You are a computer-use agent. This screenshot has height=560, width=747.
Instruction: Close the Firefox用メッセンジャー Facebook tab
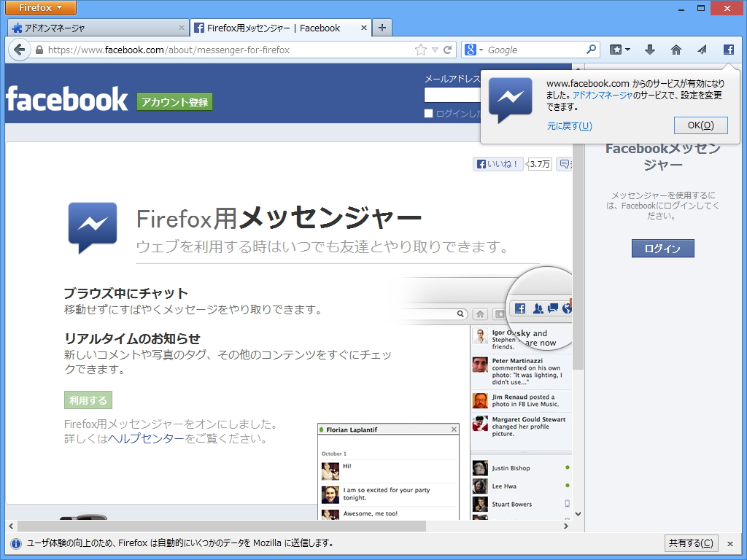pyautogui.click(x=363, y=28)
